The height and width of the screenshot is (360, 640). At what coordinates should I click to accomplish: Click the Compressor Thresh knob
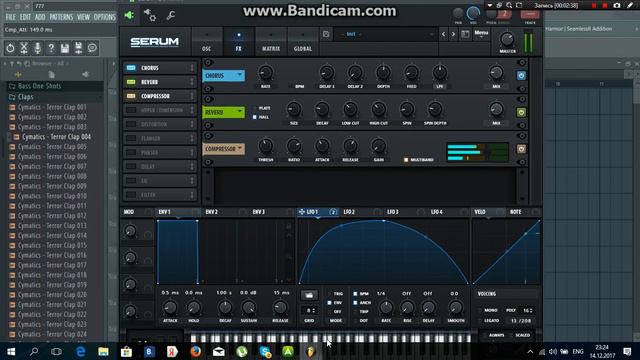[x=265, y=146]
